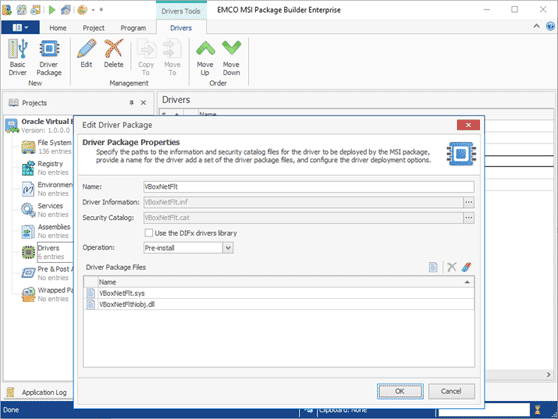
Task: Select the Services gear icon
Action: pyautogui.click(x=28, y=210)
